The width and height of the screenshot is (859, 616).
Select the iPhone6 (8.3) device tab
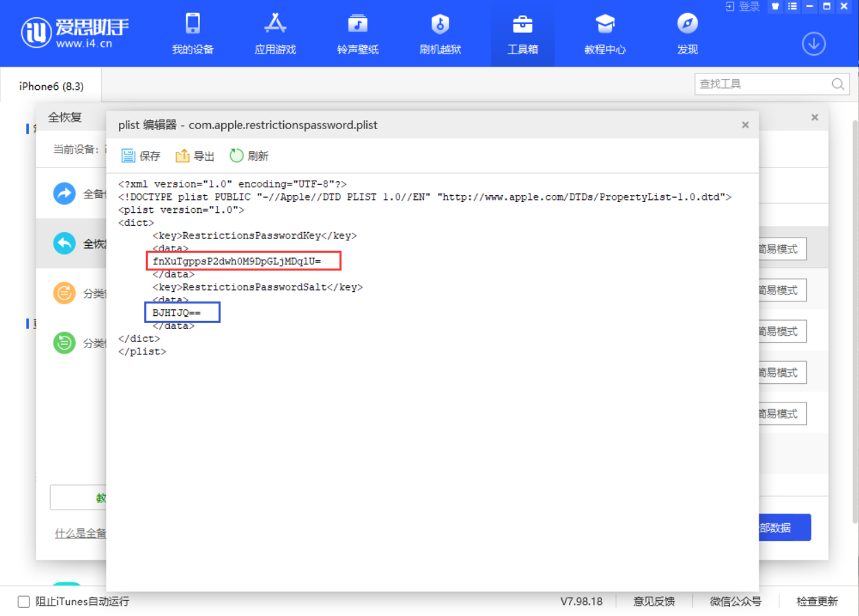[x=52, y=87]
